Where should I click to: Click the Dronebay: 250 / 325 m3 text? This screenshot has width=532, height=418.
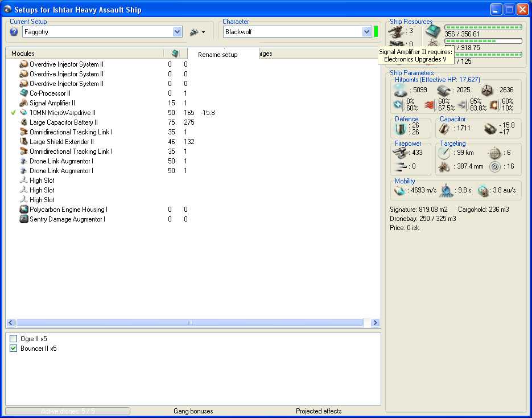[423, 219]
